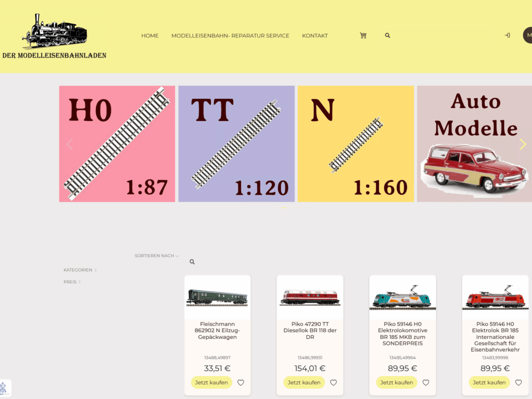Expand the Kategorien filter
This screenshot has width=532, height=399.
80,270
